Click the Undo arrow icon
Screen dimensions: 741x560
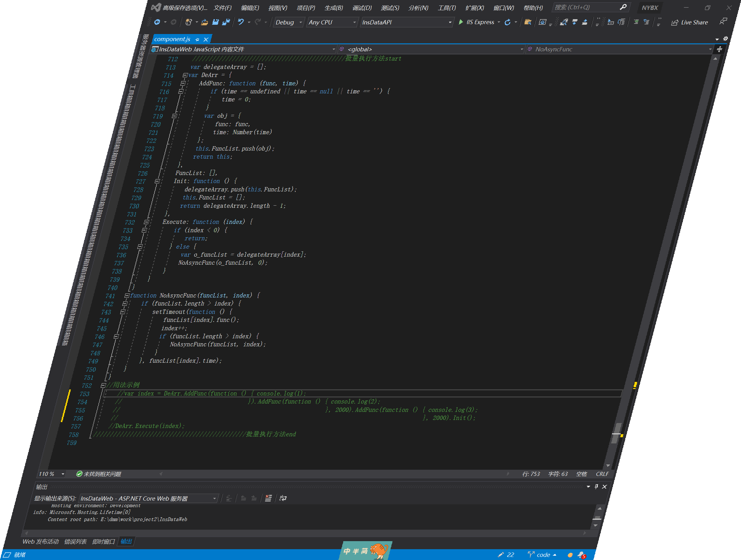pyautogui.click(x=241, y=22)
